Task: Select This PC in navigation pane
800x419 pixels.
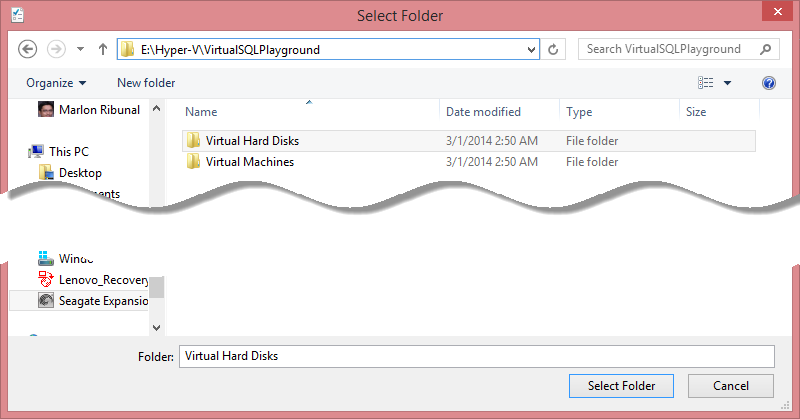Action: [x=68, y=152]
